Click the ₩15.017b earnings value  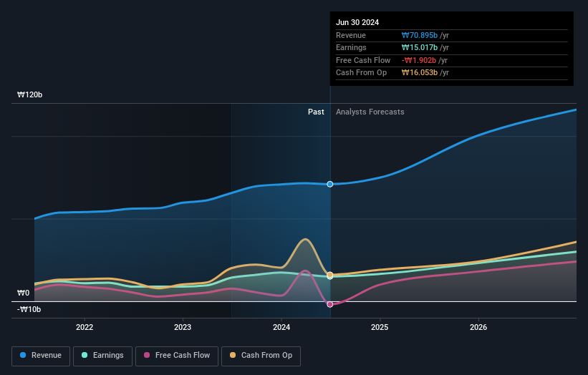click(420, 47)
